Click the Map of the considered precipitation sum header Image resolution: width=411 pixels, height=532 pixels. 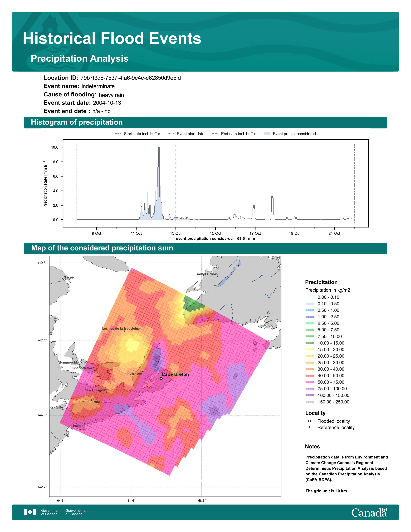click(205, 248)
